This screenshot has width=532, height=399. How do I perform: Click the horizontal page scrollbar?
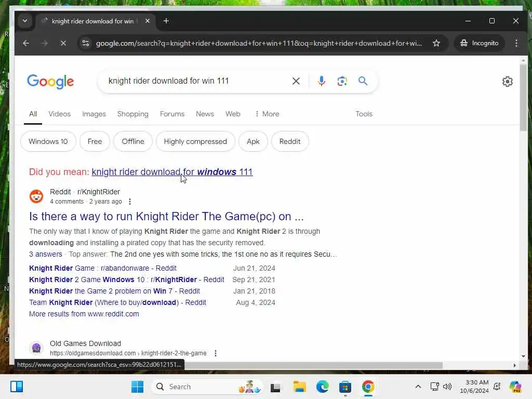313,365
